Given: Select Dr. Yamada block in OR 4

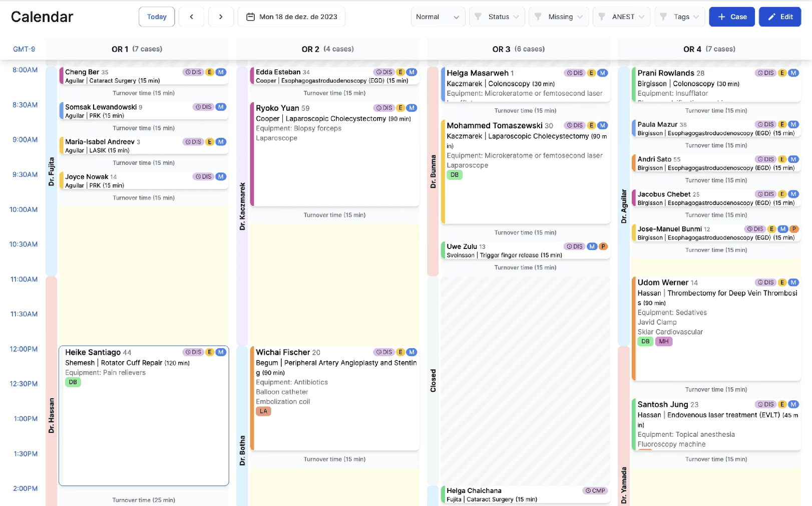Looking at the screenshot, I should click(624, 426).
